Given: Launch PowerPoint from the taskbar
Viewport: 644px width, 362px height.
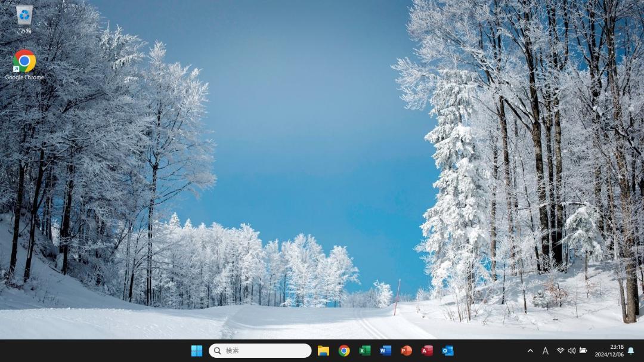Looking at the screenshot, I should [x=406, y=351].
